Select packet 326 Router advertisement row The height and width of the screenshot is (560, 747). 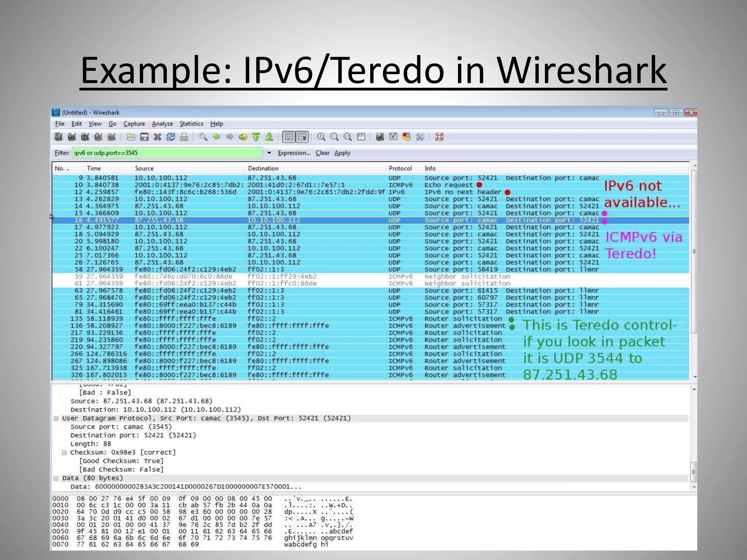tap(370, 375)
